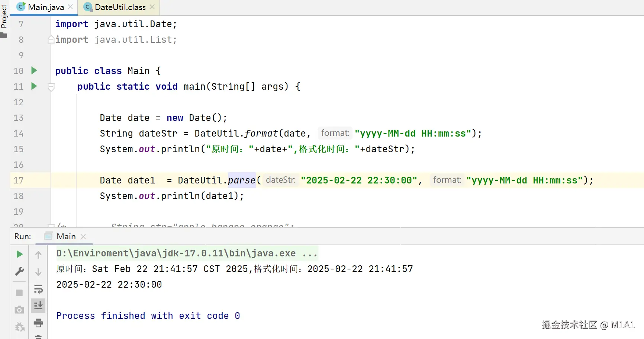The height and width of the screenshot is (339, 644).
Task: Run main method from gutter on line 11
Action: pos(34,86)
